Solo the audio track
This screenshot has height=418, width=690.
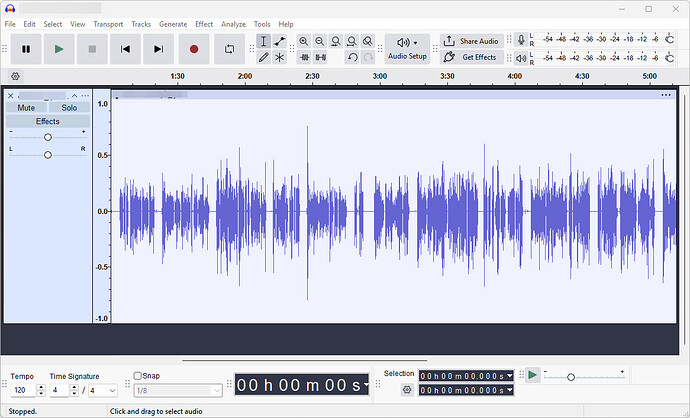tap(69, 108)
